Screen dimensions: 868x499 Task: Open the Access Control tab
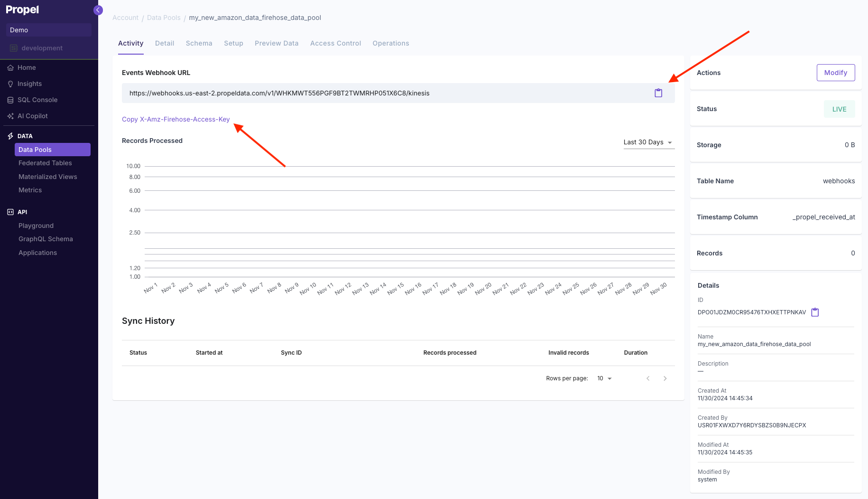click(335, 43)
